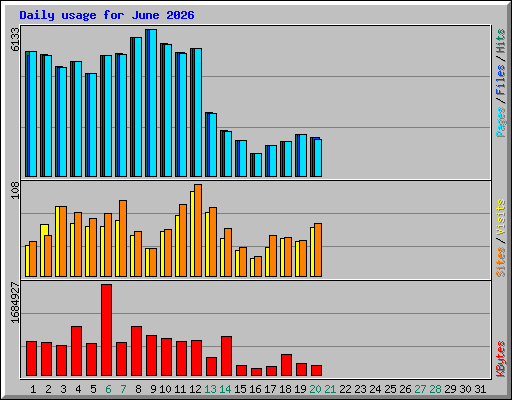Click day 25 on the x-axis
The image size is (512, 400).
click(390, 389)
